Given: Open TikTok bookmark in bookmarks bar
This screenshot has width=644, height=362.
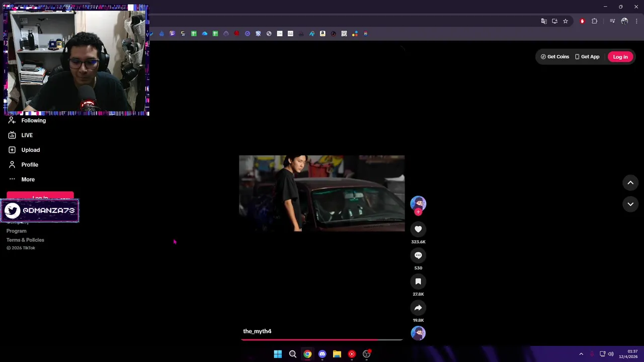Looking at the screenshot, I should tap(333, 34).
